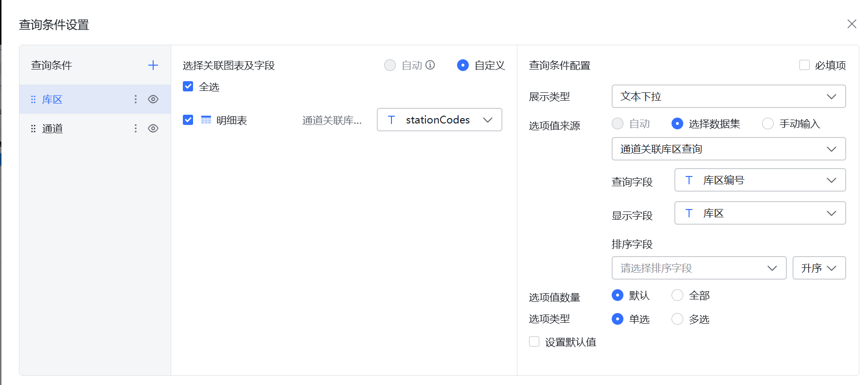Open the 查询字段 库区编号 dropdown

(760, 180)
